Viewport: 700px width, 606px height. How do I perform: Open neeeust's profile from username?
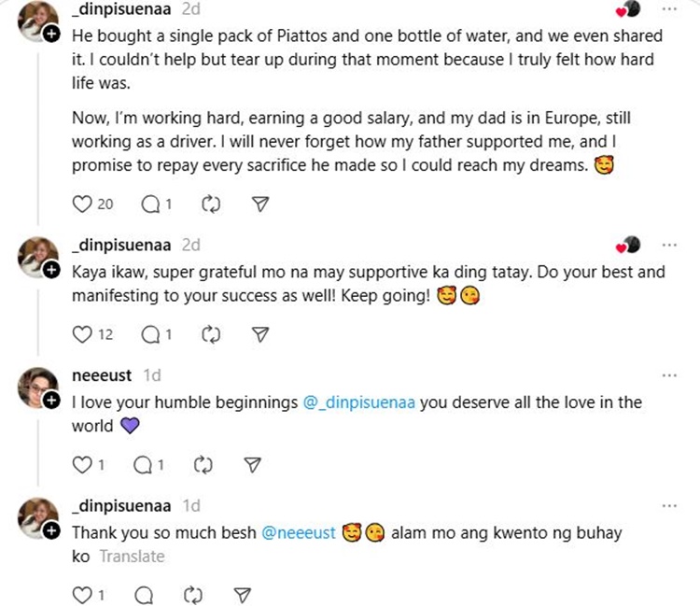[x=102, y=375]
